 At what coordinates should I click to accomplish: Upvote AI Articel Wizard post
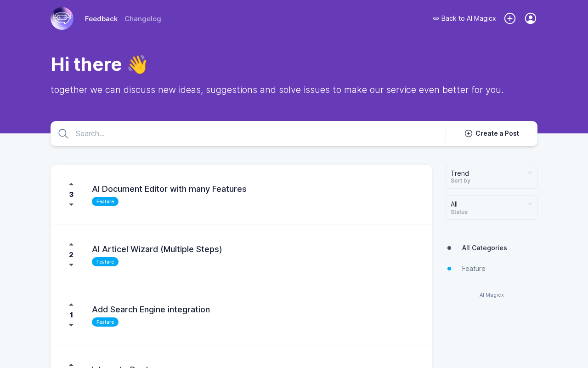[71, 244]
